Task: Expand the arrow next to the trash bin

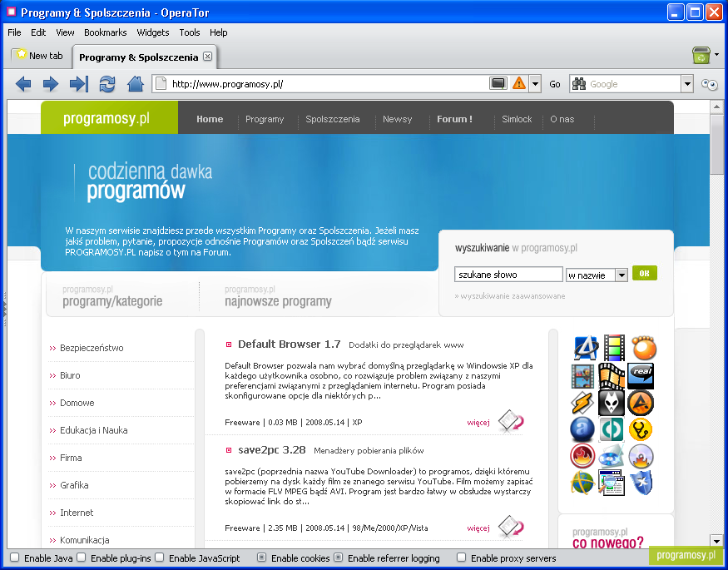Action: [717, 54]
